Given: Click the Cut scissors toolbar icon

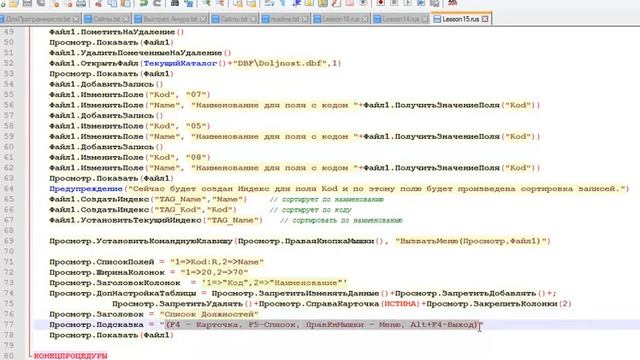Looking at the screenshot, I should point(98,3).
